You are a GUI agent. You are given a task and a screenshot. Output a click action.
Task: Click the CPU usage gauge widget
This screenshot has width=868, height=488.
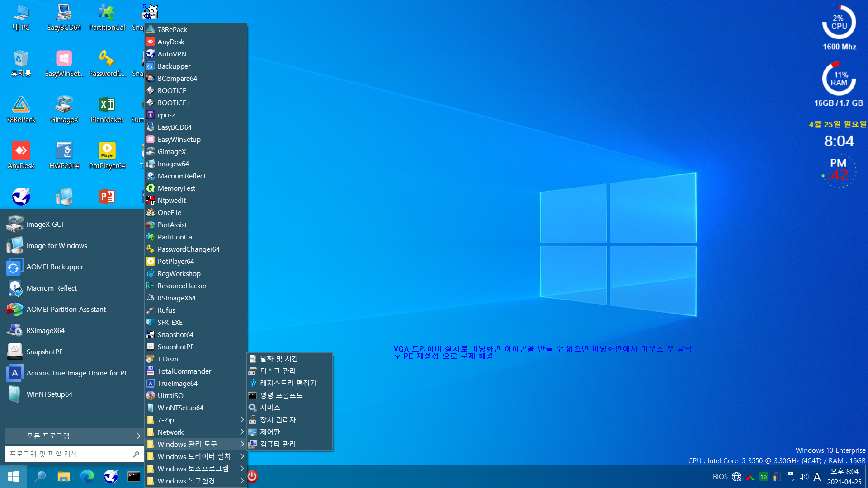(839, 22)
